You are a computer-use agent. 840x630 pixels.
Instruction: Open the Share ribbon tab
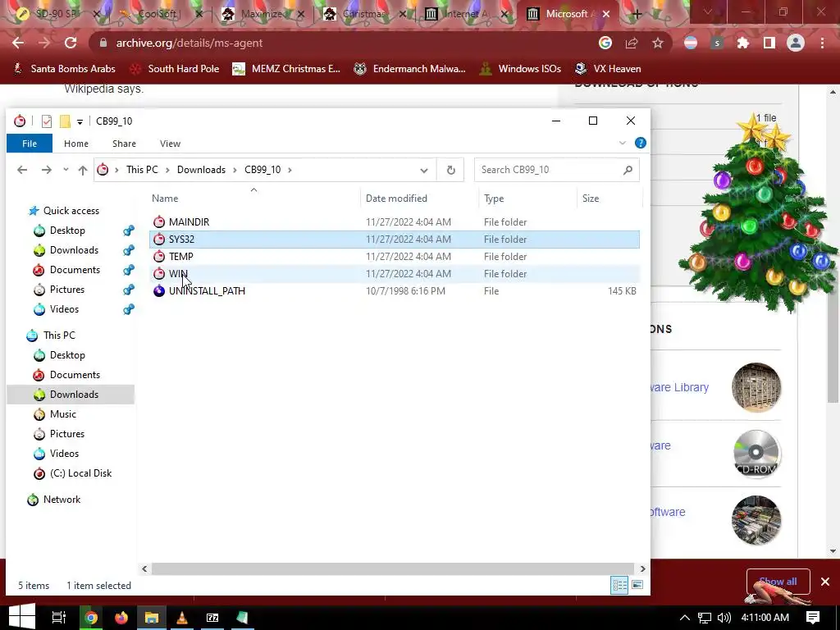124,144
